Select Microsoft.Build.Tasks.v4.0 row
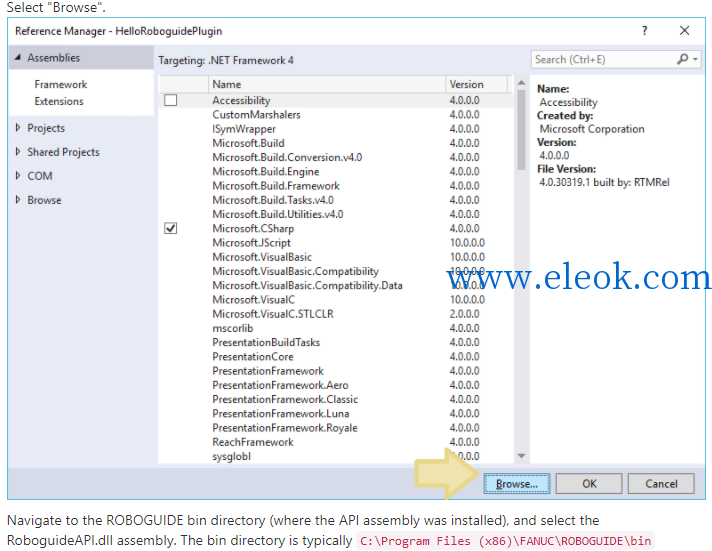Viewport: 712px width, 551px height. pos(336,200)
